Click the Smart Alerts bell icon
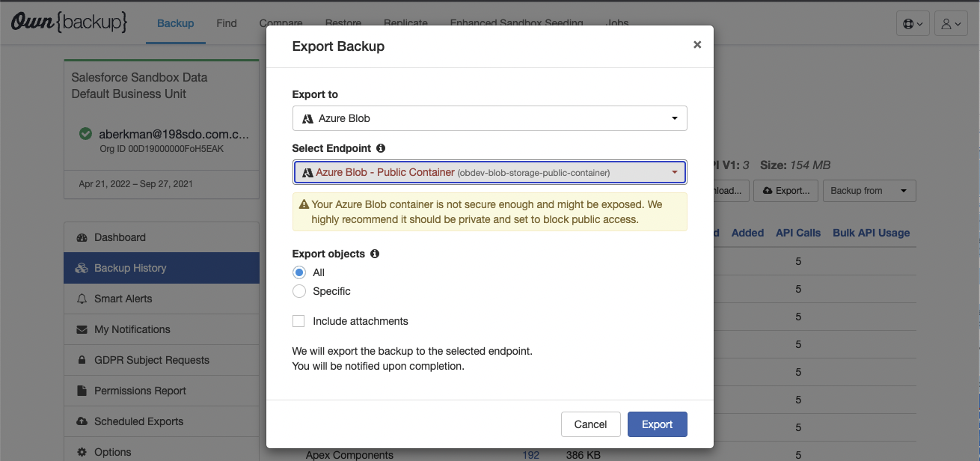 tap(82, 299)
